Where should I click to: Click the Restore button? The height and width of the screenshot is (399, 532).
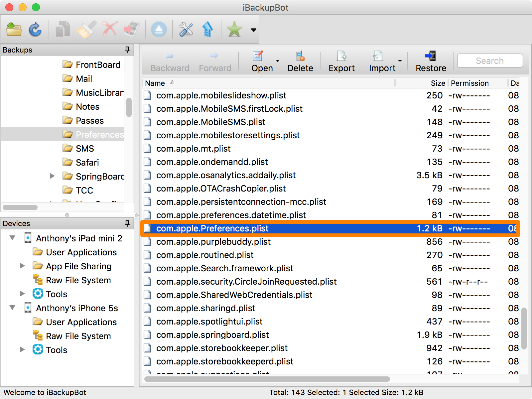(431, 62)
